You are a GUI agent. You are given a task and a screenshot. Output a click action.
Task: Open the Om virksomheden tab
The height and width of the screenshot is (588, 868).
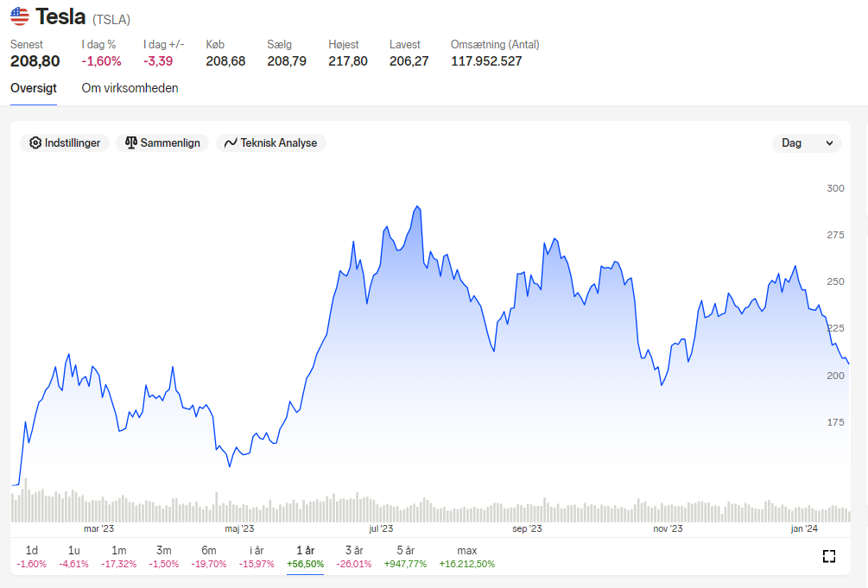pyautogui.click(x=130, y=88)
